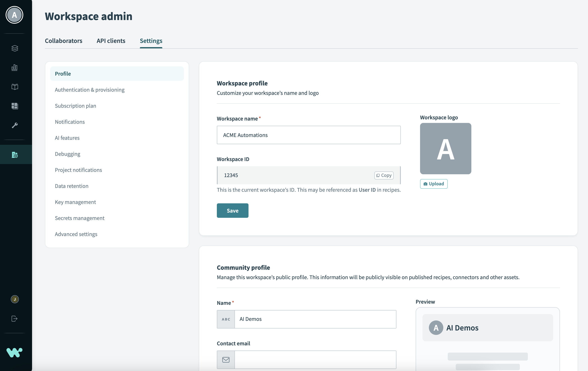Click the AI Demos preview name
This screenshot has height=371, width=588.
point(462,328)
